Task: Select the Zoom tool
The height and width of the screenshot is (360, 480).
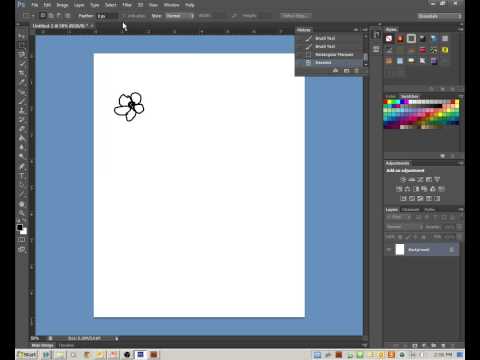Action: (x=22, y=213)
